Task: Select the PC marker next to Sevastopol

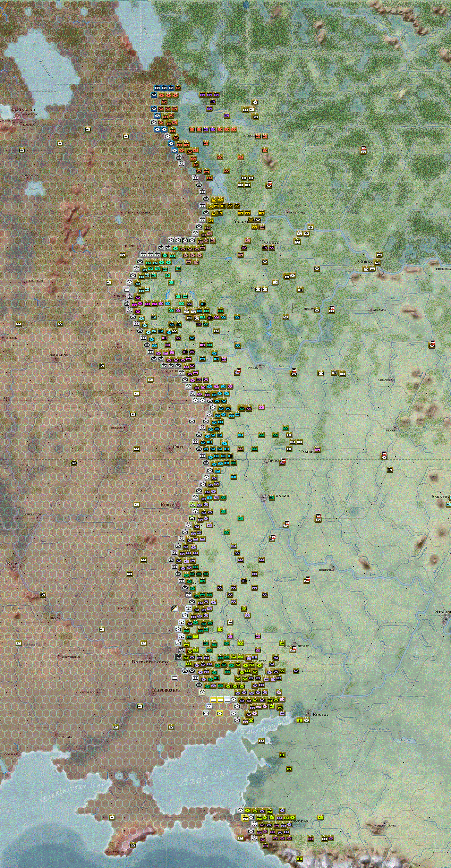Action: point(133,845)
